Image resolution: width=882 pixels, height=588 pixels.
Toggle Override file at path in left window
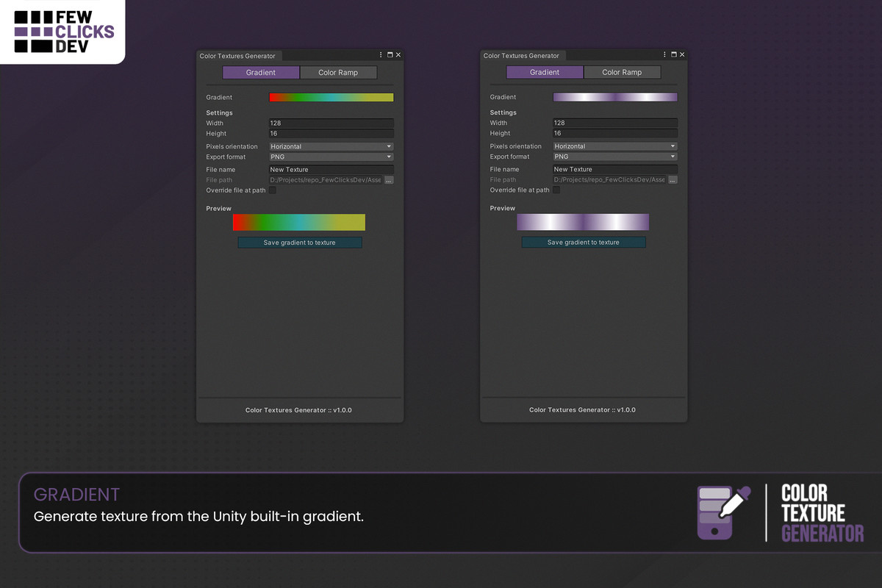pos(273,190)
